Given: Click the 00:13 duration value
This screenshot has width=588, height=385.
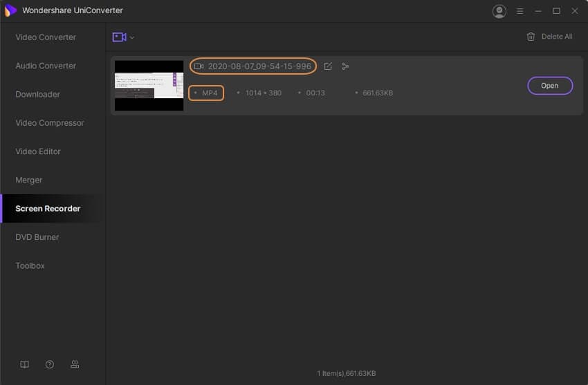Looking at the screenshot, I should [x=315, y=93].
